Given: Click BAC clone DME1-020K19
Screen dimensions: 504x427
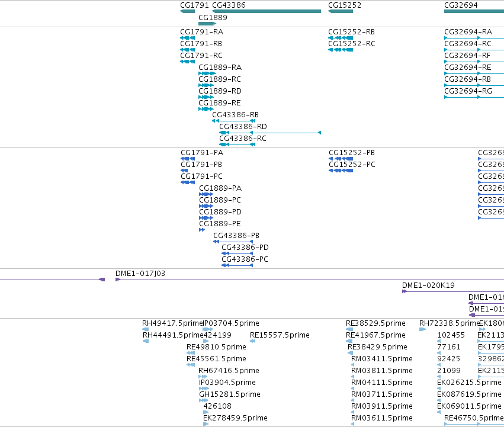Looking at the screenshot, I should click(x=428, y=285).
